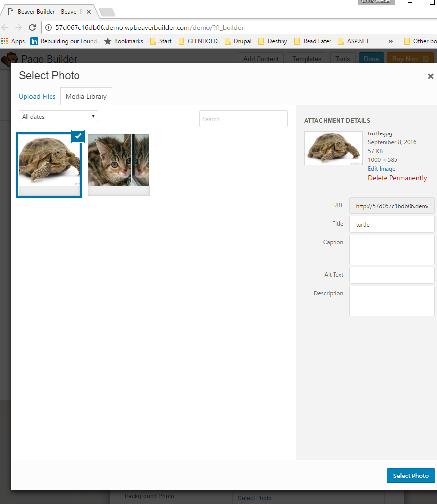Image resolution: width=437 pixels, height=504 pixels.
Task: Open the Start bookmark folder
Action: click(x=161, y=41)
